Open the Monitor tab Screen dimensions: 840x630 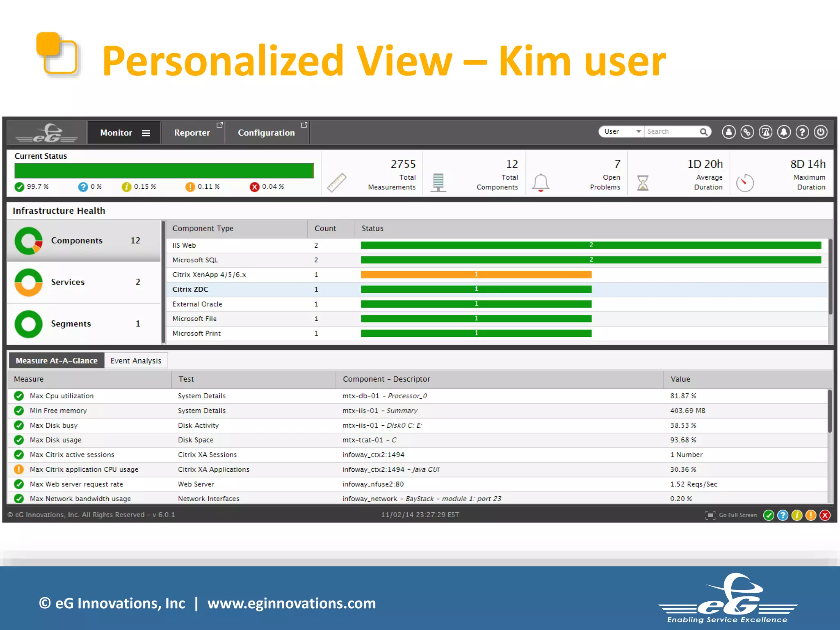[x=124, y=132]
